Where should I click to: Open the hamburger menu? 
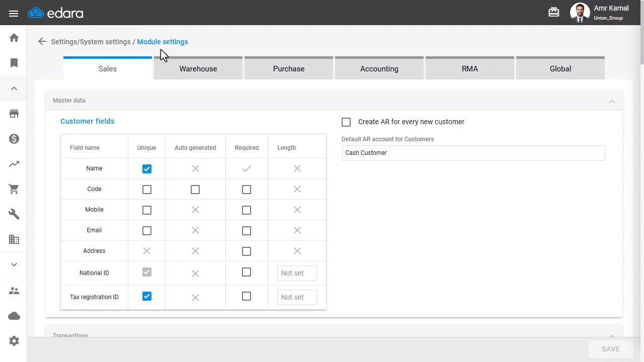coord(14,13)
